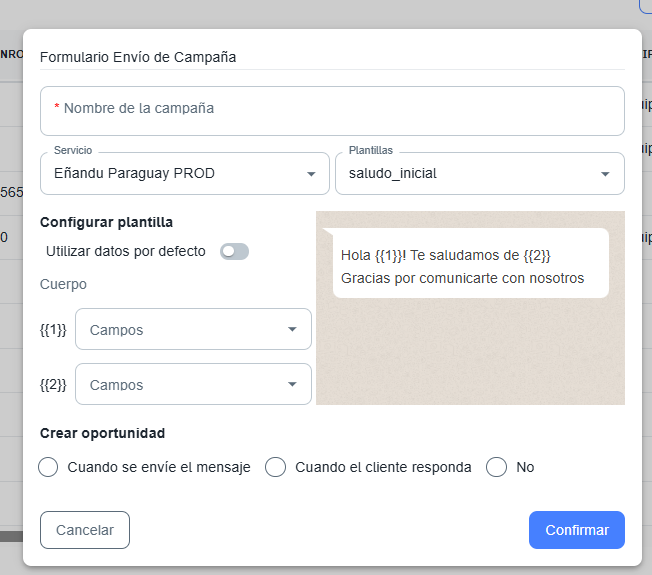Click the 'Utilizar datos por defecto' label text
Image resolution: width=652 pixels, height=575 pixels.
(126, 251)
